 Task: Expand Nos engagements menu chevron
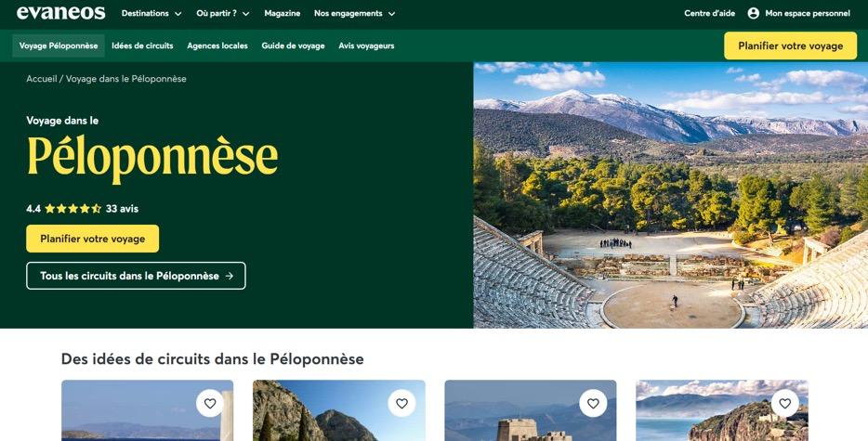tap(392, 14)
